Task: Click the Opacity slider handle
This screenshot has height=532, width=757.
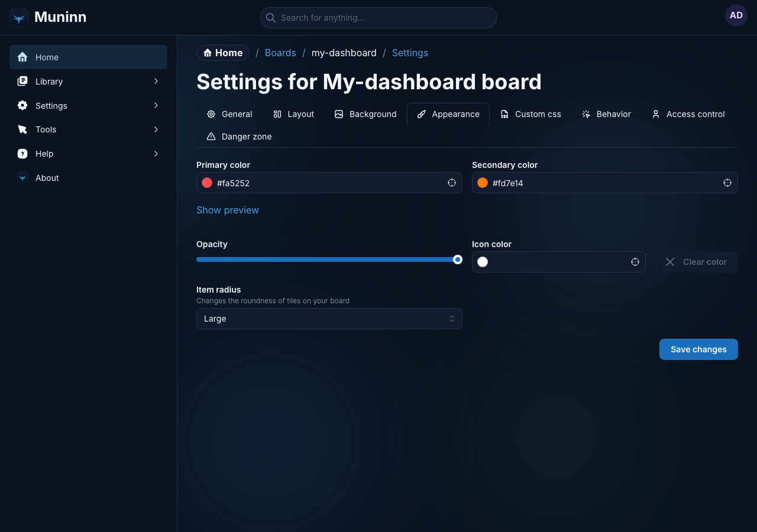Action: (458, 259)
